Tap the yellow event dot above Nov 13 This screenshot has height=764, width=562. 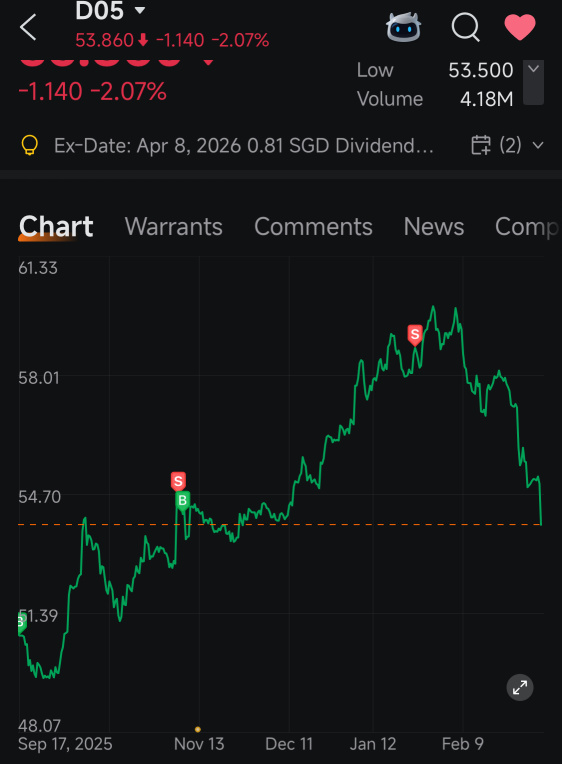[x=197, y=729]
